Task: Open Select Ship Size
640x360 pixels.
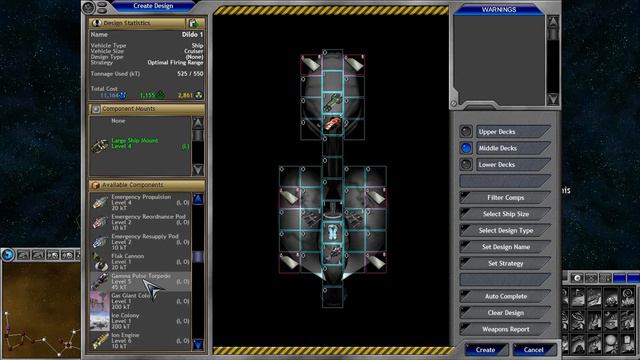Action: pos(505,214)
